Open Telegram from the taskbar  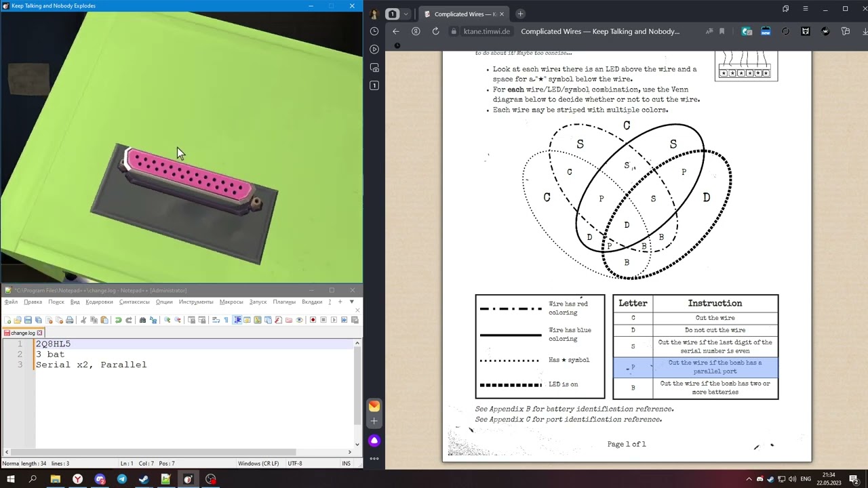122,479
